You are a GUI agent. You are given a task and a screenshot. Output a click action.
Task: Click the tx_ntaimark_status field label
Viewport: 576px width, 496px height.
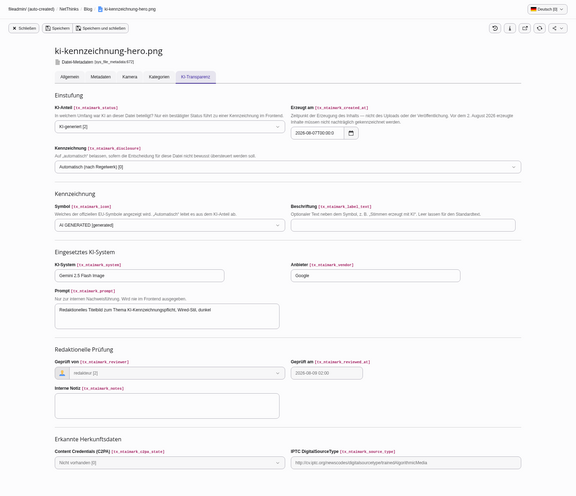pos(96,108)
